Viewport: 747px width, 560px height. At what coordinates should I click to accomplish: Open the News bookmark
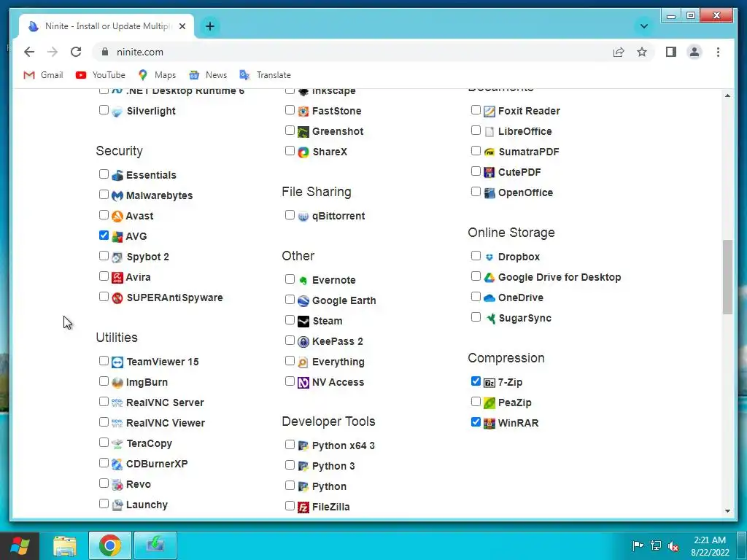coord(208,75)
